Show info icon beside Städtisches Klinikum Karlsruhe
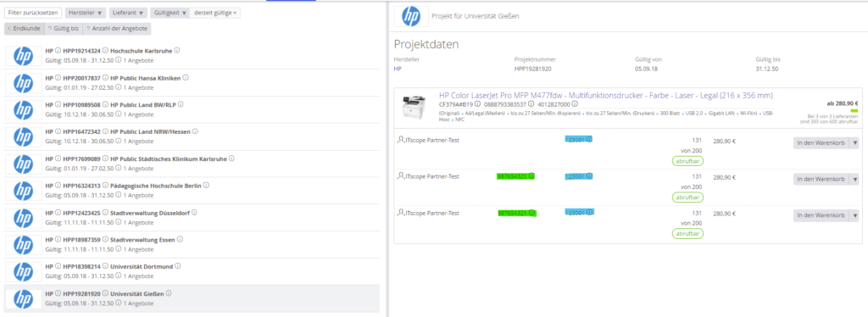 click(x=231, y=158)
